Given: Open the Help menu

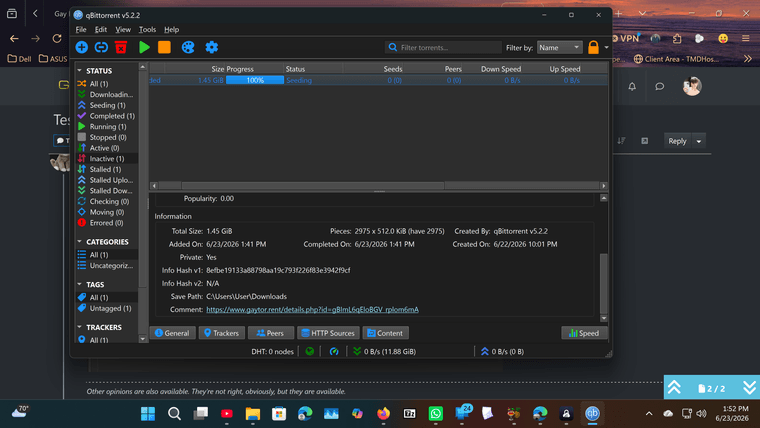Looking at the screenshot, I should [172, 30].
